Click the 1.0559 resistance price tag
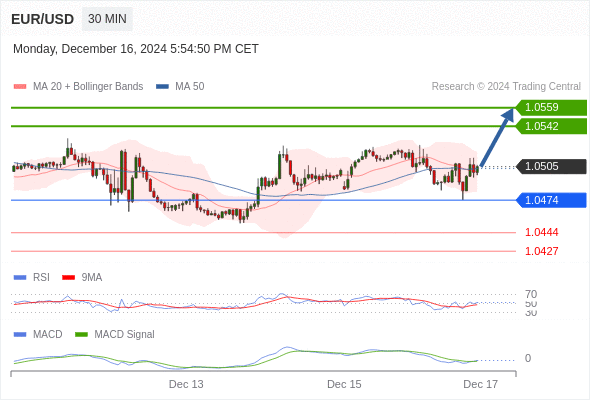This screenshot has height=400, width=590. point(551,108)
